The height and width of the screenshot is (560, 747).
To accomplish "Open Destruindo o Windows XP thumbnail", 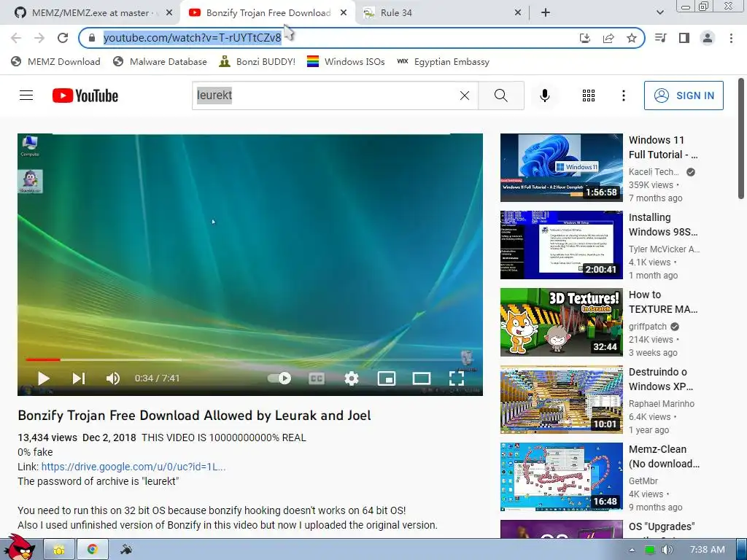I will 561,400.
